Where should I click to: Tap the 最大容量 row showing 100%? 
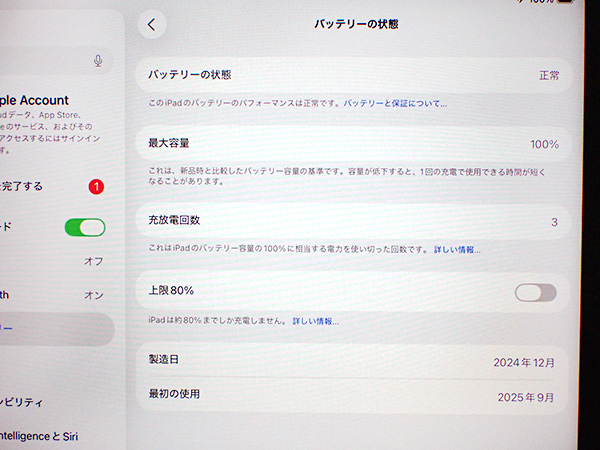(x=354, y=144)
